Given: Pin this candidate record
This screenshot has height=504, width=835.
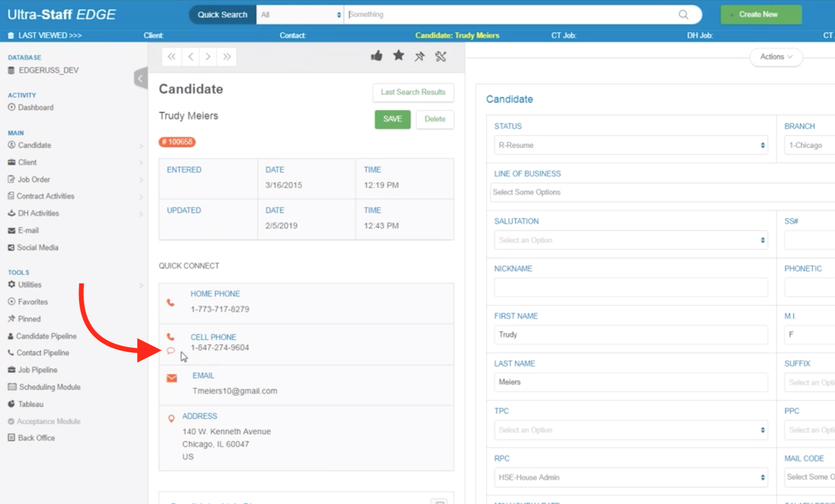Looking at the screenshot, I should click(x=419, y=56).
